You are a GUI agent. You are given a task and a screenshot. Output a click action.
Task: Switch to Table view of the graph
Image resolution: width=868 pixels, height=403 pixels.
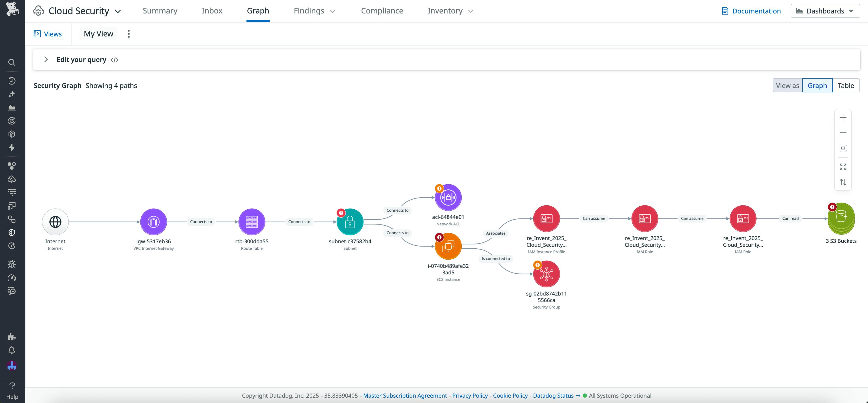846,85
